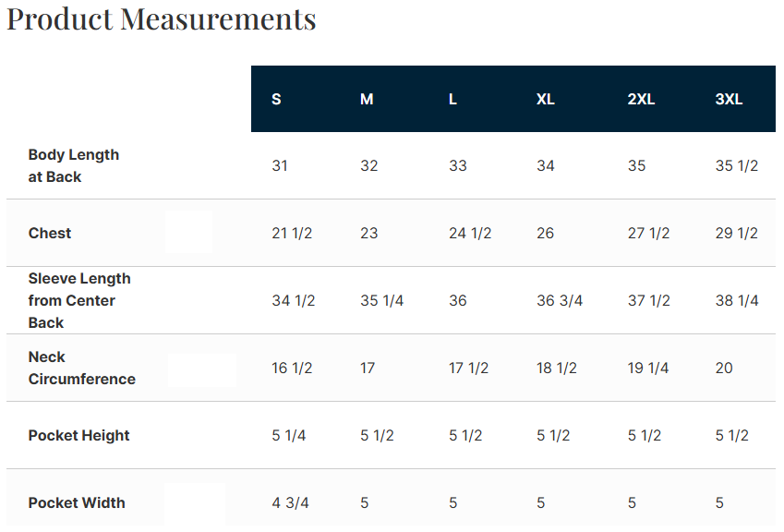Click the Product Measurements heading
Viewport: 784px width, 532px height.
point(162,18)
